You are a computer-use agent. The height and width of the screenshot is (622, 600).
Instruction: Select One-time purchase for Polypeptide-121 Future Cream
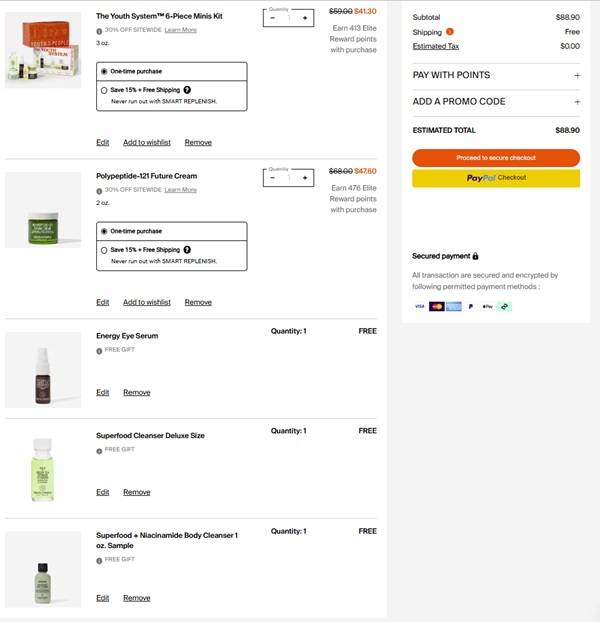pyautogui.click(x=104, y=231)
